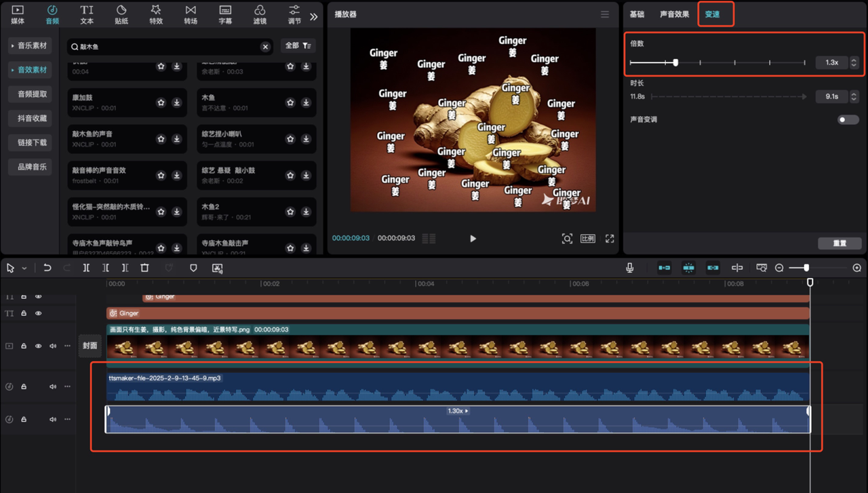This screenshot has width=868, height=493.
Task: Delete the selected clip
Action: tap(144, 268)
